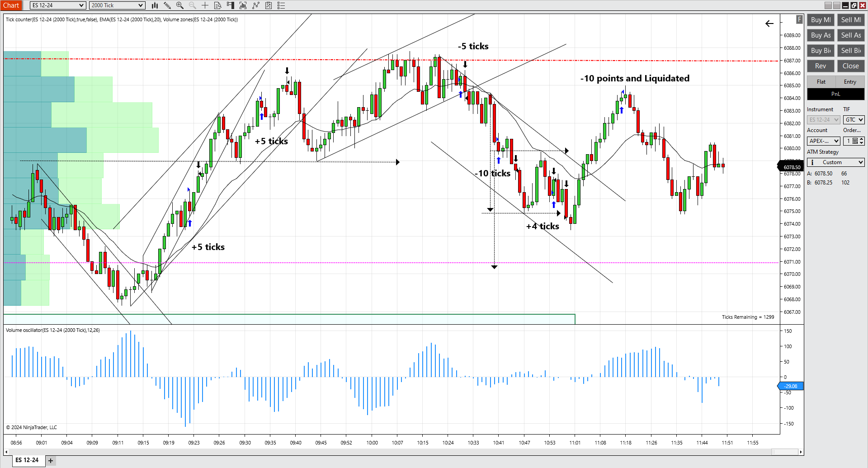Expand the APEX account dropdown

[x=823, y=141]
